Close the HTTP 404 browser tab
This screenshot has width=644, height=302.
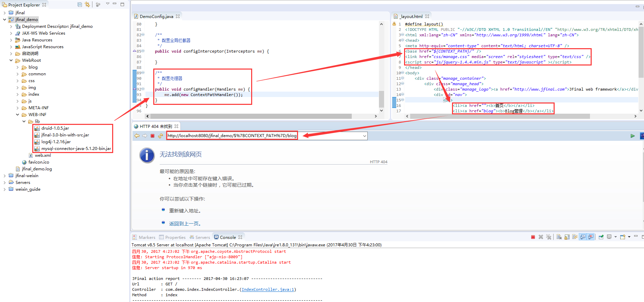pyautogui.click(x=176, y=126)
